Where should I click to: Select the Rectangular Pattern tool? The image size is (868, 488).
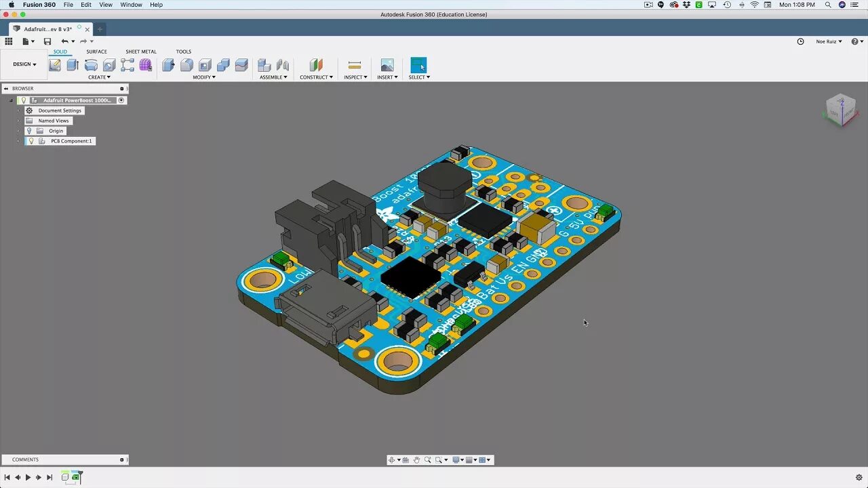click(127, 65)
